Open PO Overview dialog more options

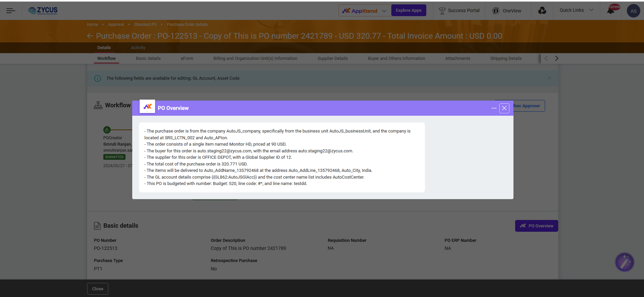pos(494,108)
